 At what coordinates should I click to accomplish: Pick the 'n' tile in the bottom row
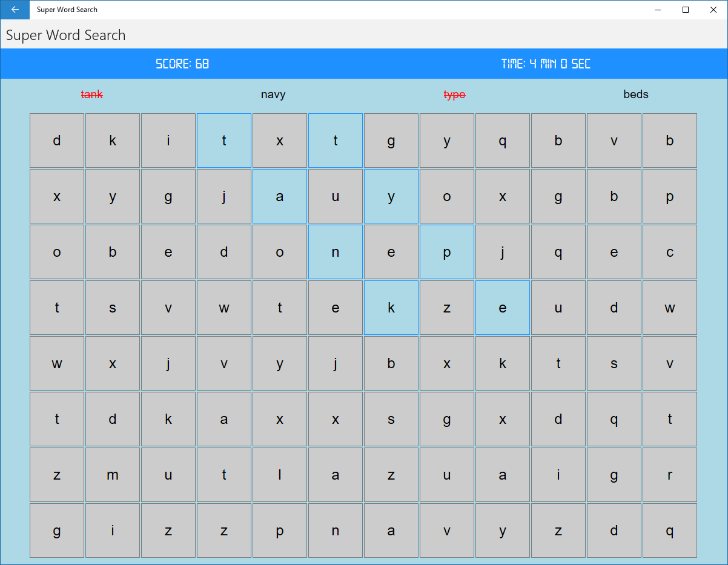pyautogui.click(x=336, y=530)
